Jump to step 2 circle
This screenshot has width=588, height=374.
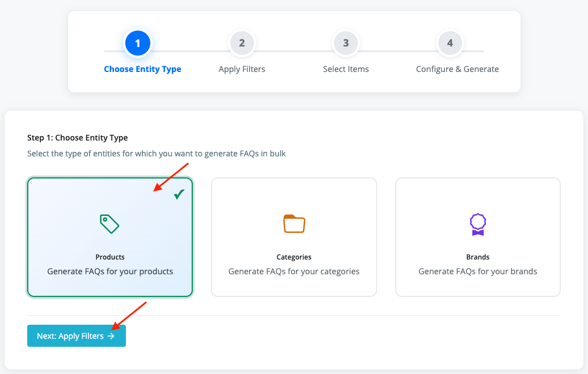point(242,43)
